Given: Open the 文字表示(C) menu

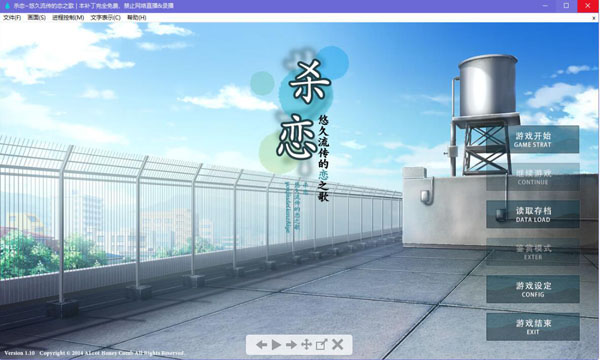Looking at the screenshot, I should 106,18.
